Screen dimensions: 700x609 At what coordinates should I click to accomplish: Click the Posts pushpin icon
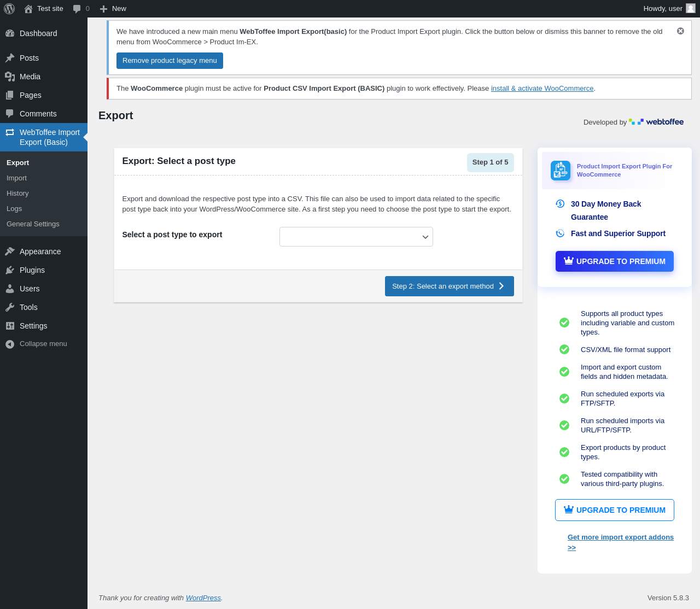10,58
